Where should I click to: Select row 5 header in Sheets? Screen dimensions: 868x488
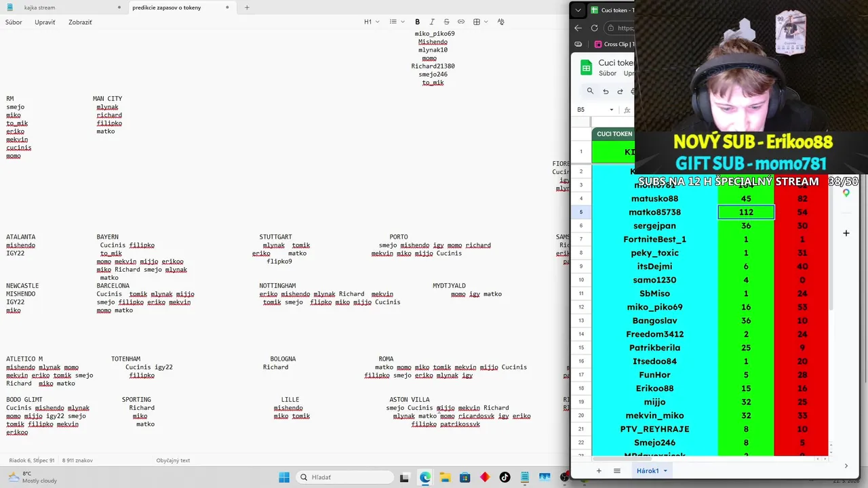[580, 212]
